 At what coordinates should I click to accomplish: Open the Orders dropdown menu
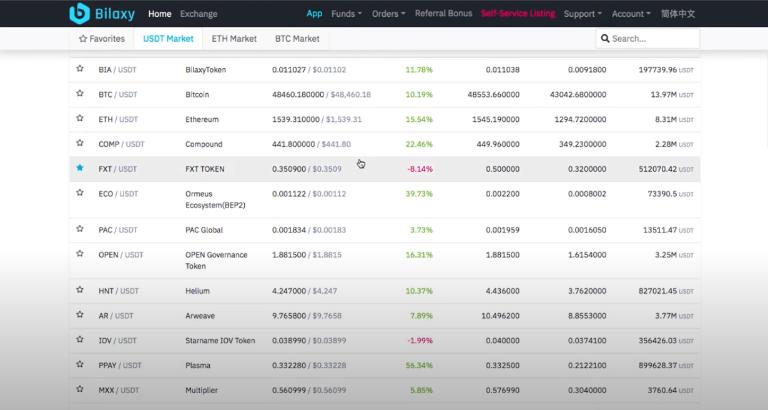pyautogui.click(x=388, y=14)
